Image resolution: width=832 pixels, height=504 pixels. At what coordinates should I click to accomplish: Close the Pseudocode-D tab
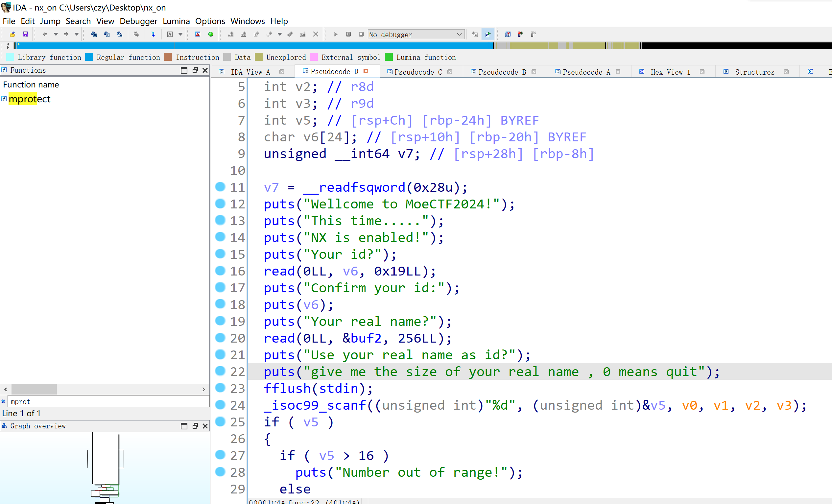(366, 71)
